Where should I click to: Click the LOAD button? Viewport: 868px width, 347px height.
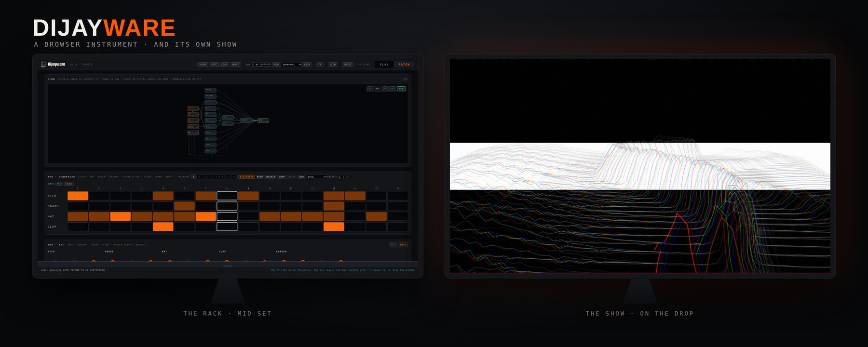[x=224, y=65]
